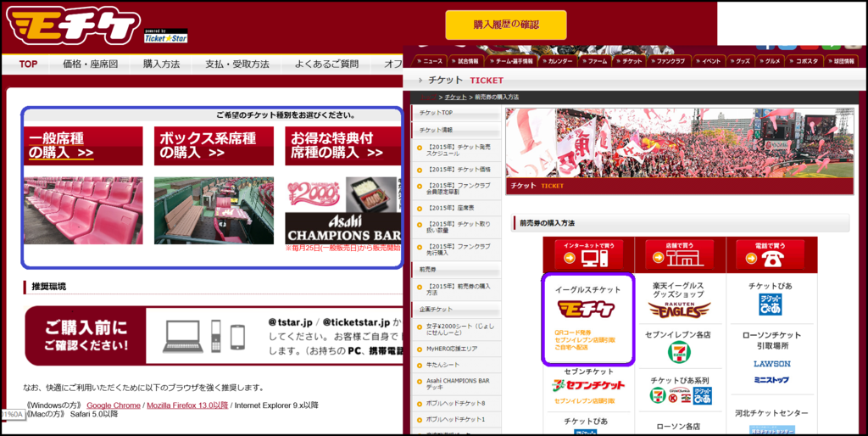Click the Eチケ logo in the top-left header

point(73,25)
